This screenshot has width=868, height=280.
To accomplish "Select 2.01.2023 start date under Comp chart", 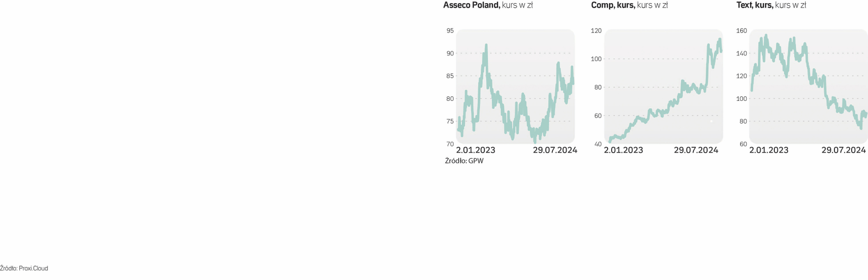I will [623, 150].
